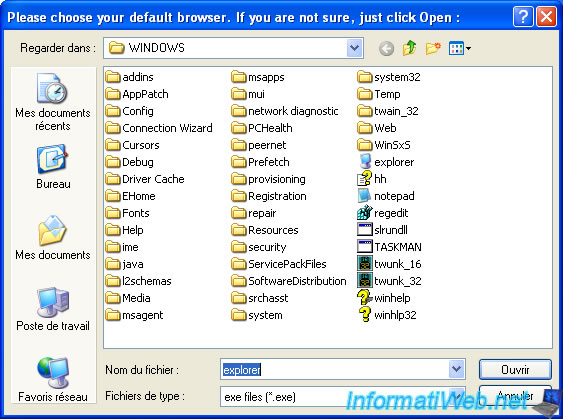Select the java folder
This screenshot has height=419, width=563.
(x=125, y=264)
